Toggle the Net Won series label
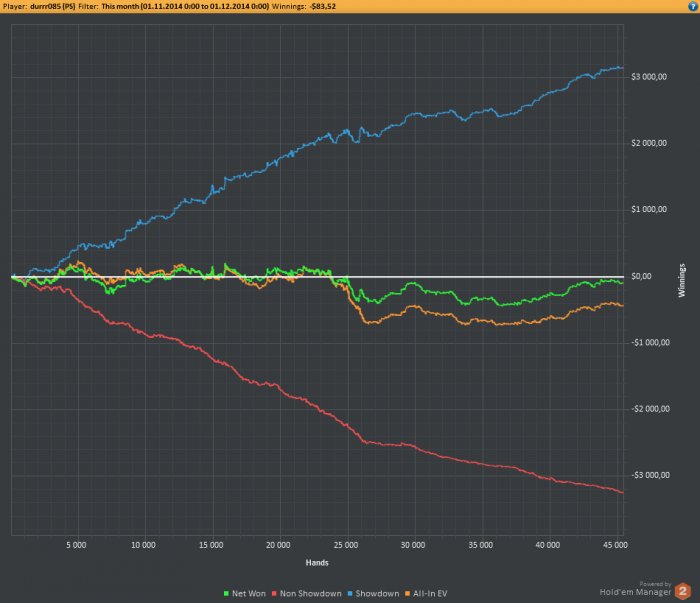 pos(249,594)
